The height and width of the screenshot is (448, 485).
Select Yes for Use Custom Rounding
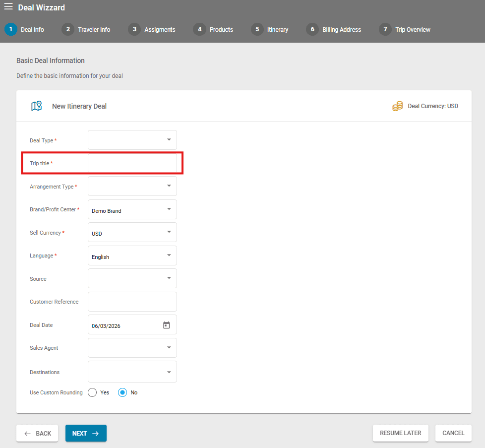coord(92,392)
